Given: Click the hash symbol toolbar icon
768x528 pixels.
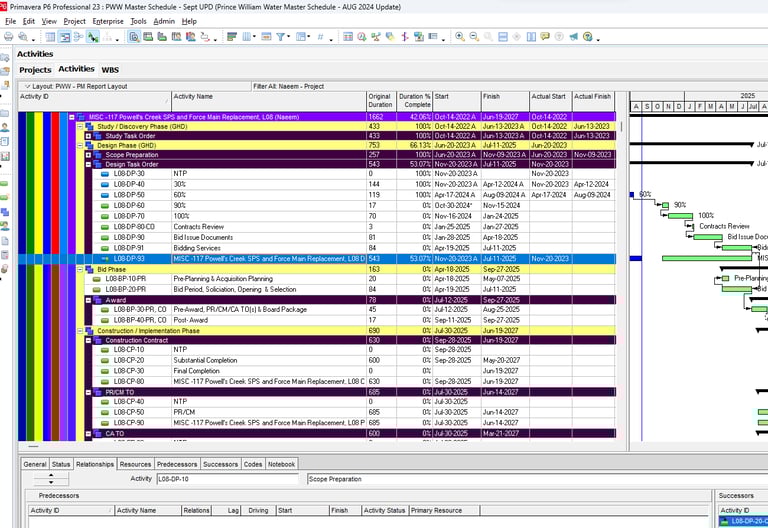Looking at the screenshot, I should 320,37.
